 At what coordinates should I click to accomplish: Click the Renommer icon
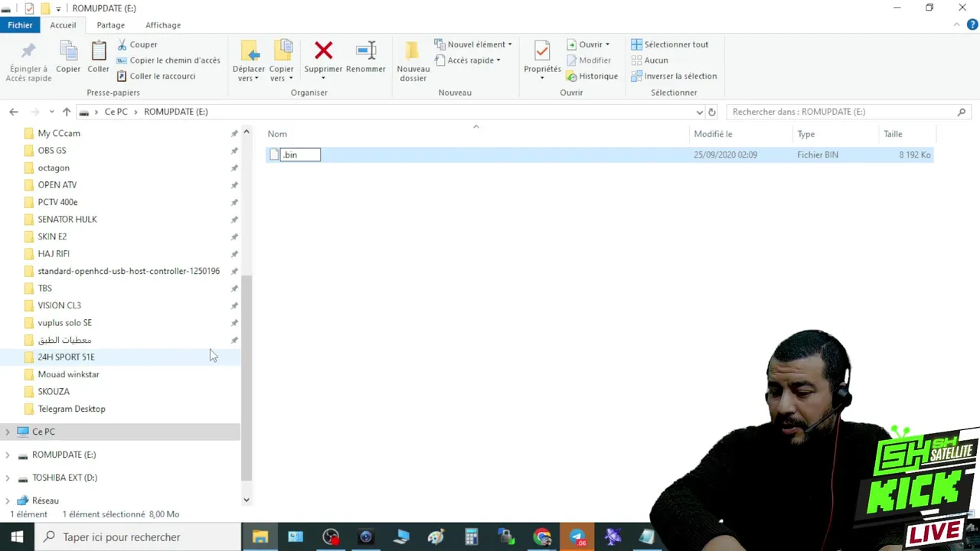tap(366, 51)
